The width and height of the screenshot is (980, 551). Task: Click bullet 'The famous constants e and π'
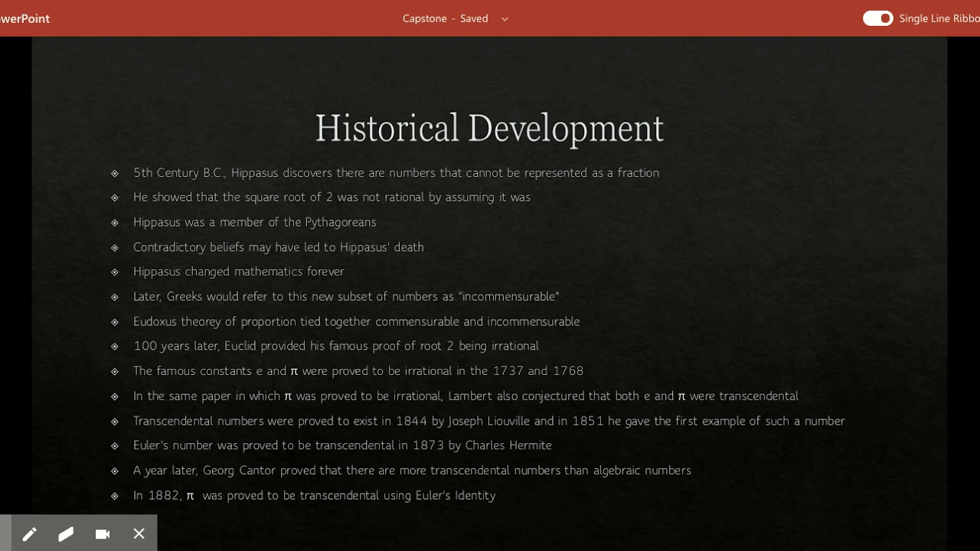click(358, 371)
